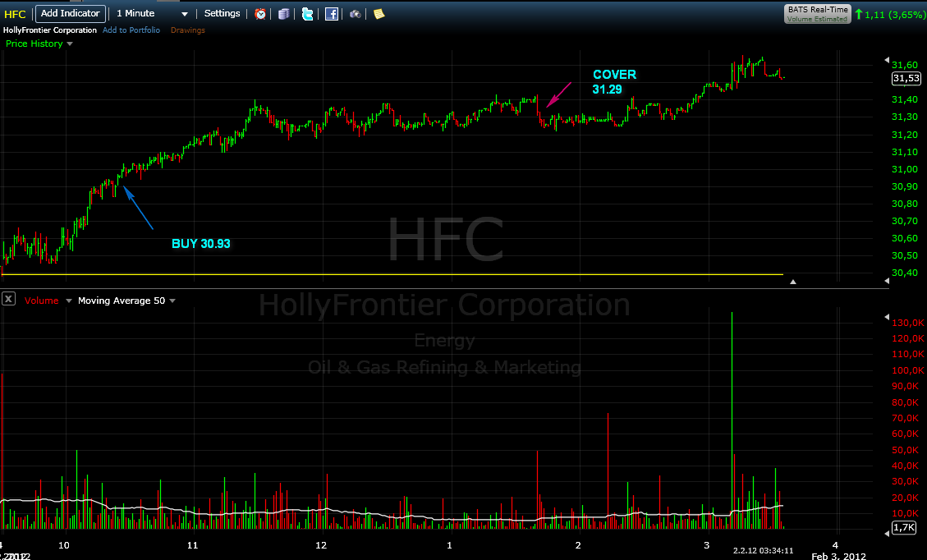Click the 100,0K volume axis label

click(x=908, y=370)
